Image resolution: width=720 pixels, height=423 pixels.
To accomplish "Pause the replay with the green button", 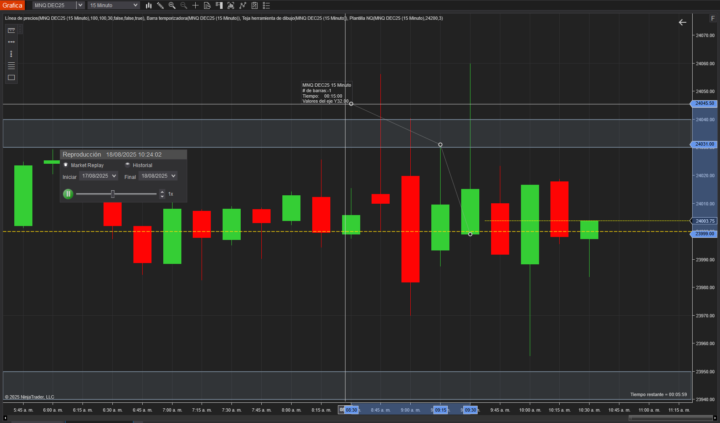I will point(68,194).
